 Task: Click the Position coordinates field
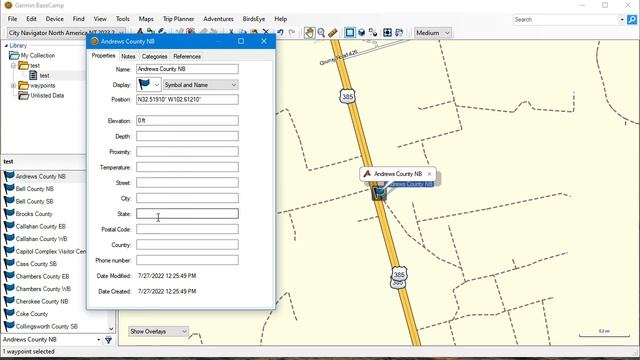187,99
